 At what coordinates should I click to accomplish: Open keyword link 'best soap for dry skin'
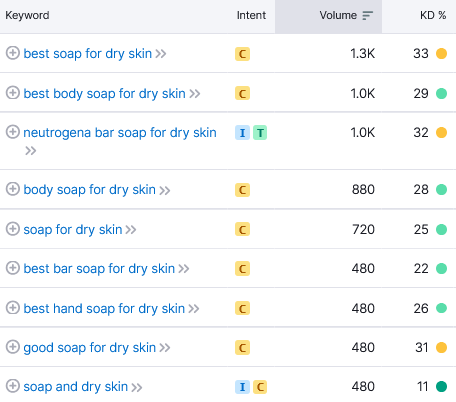point(88,54)
